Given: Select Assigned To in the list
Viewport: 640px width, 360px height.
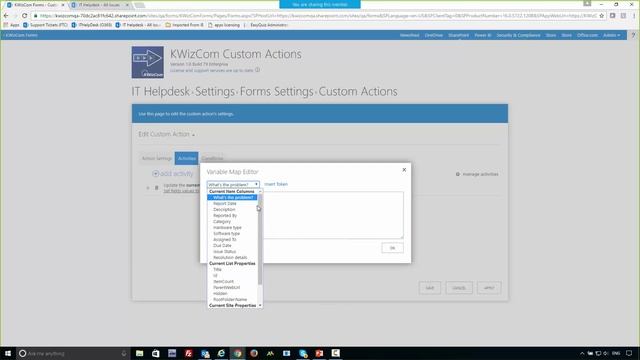Looking at the screenshot, I should coord(224,240).
